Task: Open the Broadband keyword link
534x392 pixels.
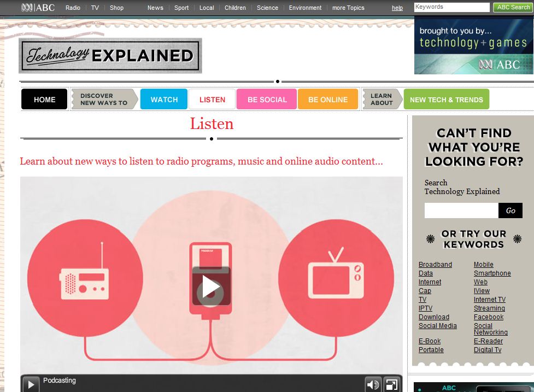Action: pos(435,264)
